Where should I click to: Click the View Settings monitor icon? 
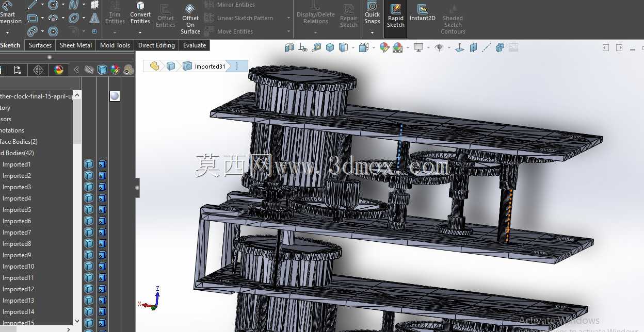click(418, 47)
